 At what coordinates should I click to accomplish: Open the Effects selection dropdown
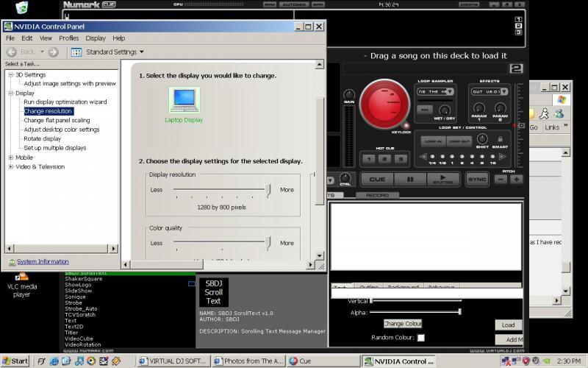[503, 91]
